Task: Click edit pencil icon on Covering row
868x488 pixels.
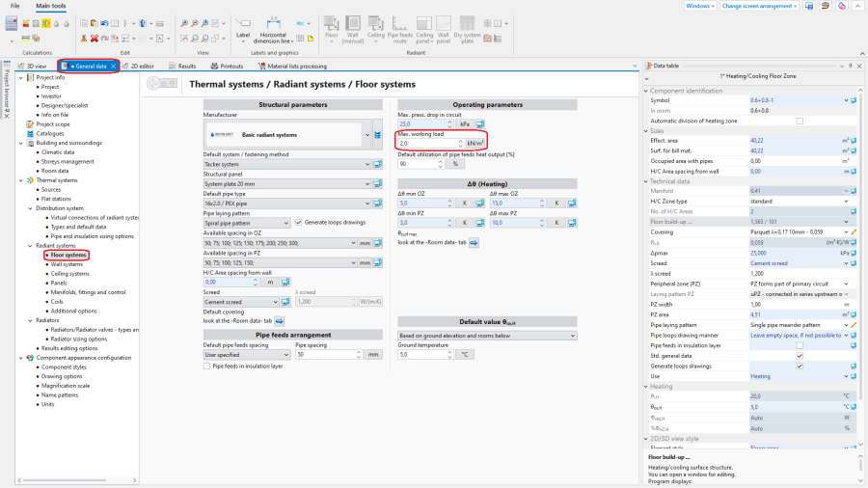Action: click(854, 232)
